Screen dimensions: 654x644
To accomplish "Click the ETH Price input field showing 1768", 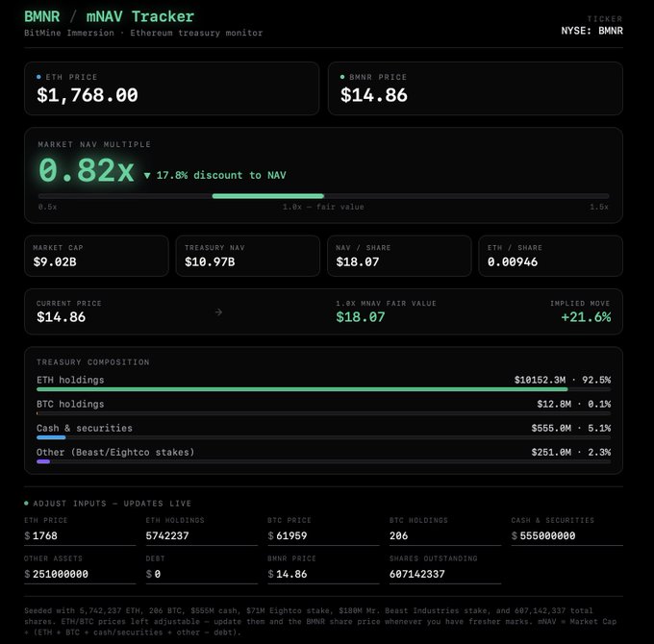I will click(80, 535).
